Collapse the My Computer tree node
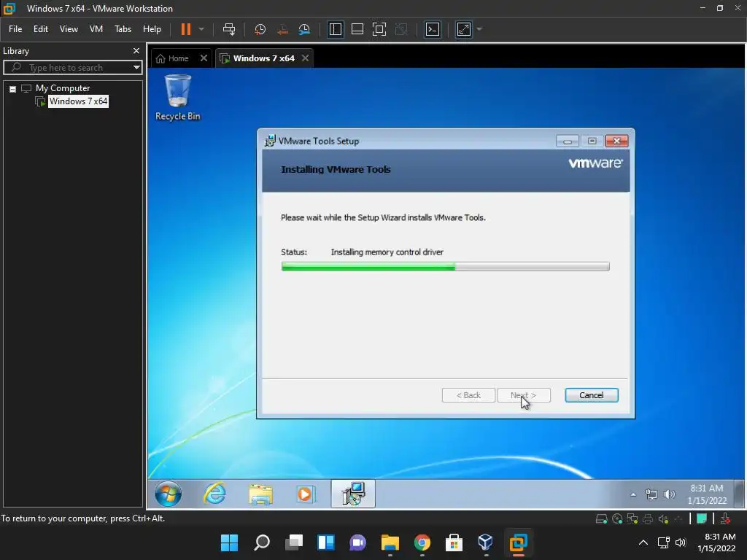Screen dimensions: 747x560 click(x=13, y=88)
